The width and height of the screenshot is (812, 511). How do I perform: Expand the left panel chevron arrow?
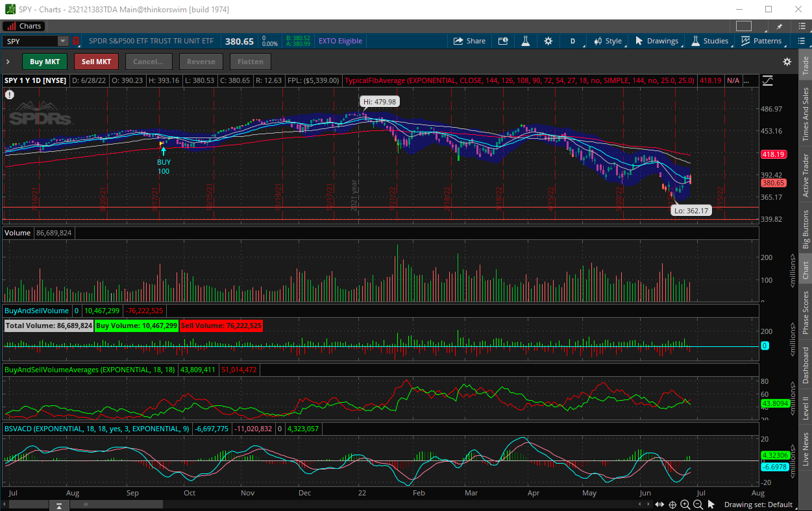8,62
